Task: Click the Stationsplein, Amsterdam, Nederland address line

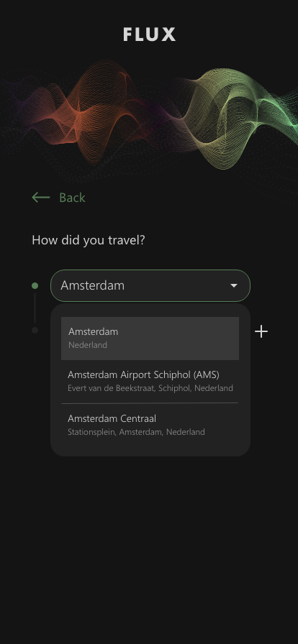Action: (x=136, y=432)
